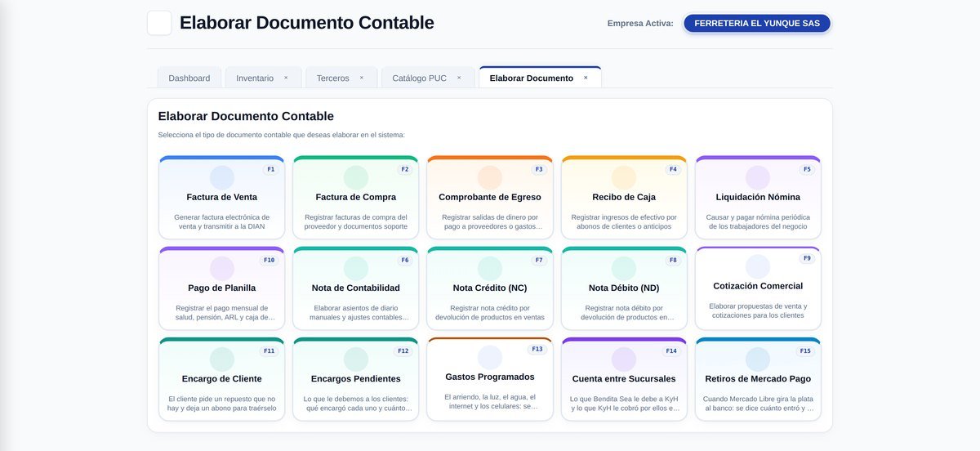Click the Retiros de Mercado Pago circle icon
This screenshot has width=980, height=451.
tap(758, 359)
